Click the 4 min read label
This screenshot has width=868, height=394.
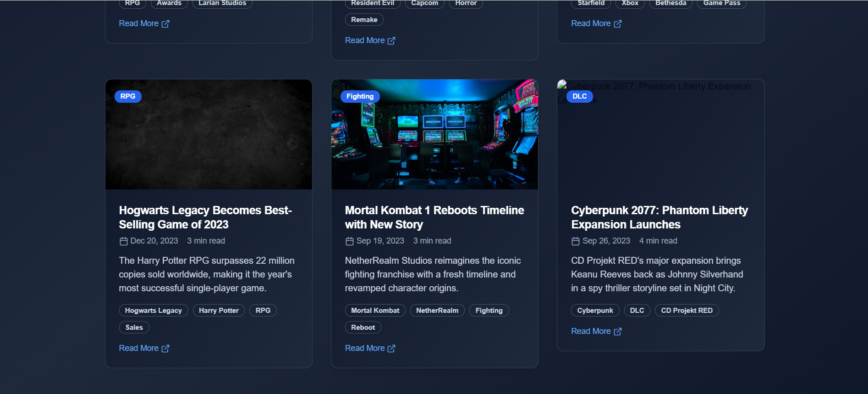tap(658, 241)
